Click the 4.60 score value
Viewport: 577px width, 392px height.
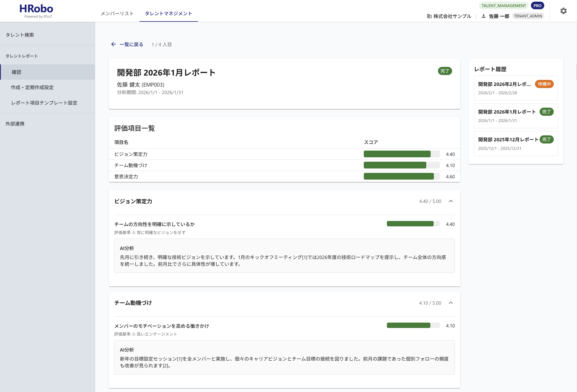pos(450,176)
